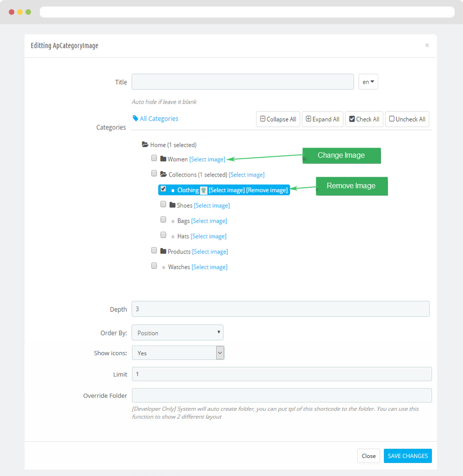Close the dialog with the X icon
This screenshot has height=476, width=463.
point(427,45)
